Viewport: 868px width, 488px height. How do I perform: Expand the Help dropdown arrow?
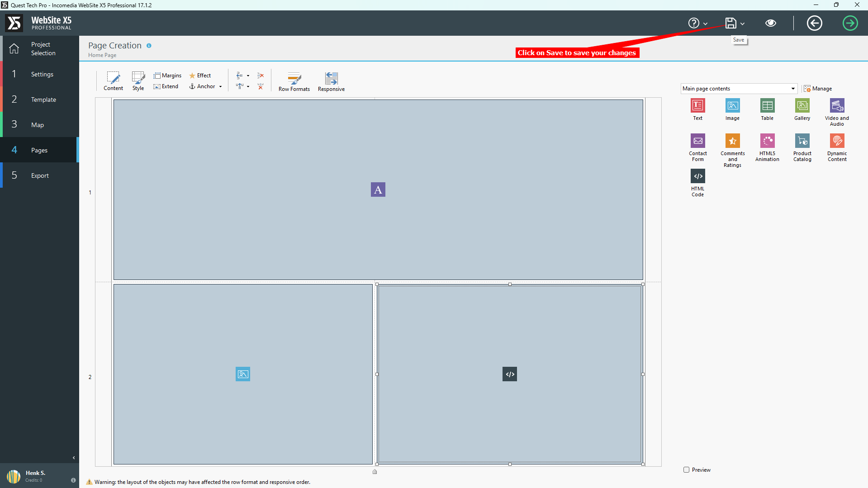705,24
